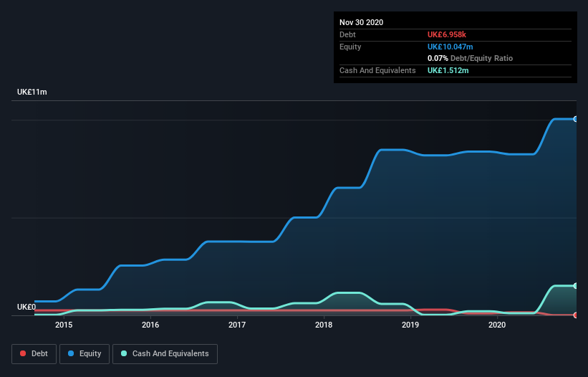Screen dimensions: 588x377
Task: Click the red Debt endpoint marker
Action: (x=576, y=315)
